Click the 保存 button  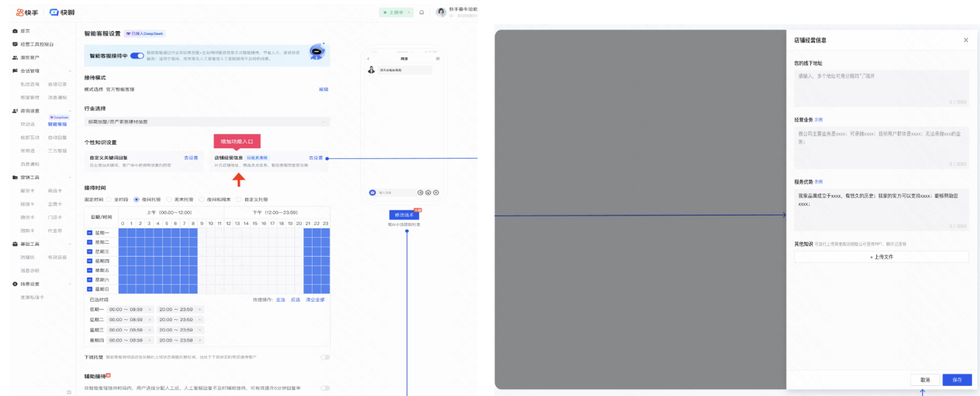956,380
